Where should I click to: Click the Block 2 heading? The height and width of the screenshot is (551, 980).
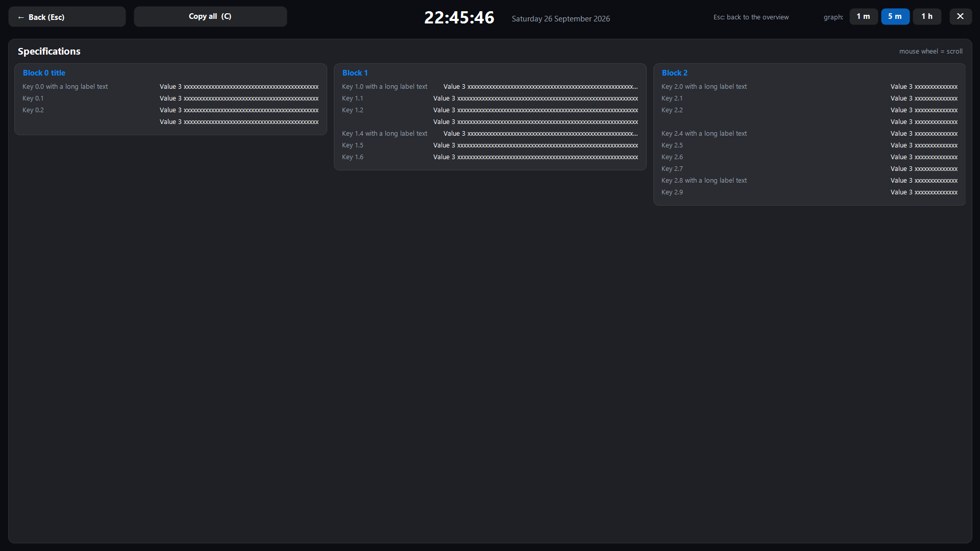674,73
